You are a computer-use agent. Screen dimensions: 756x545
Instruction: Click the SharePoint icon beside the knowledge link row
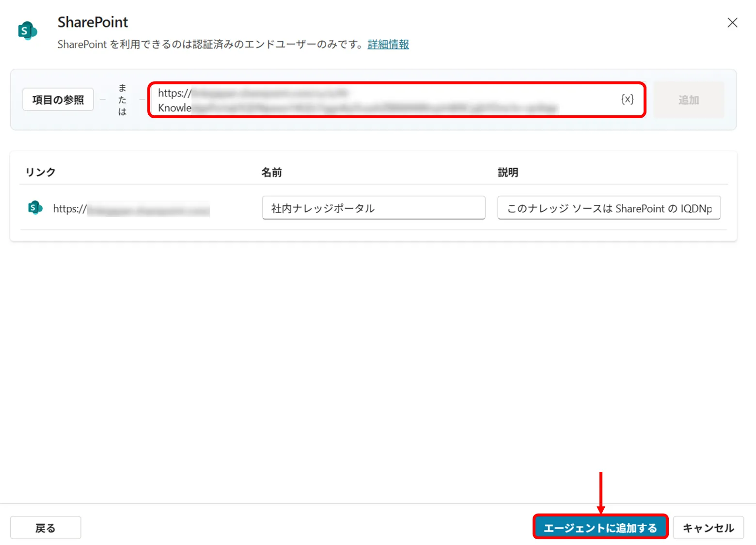tap(34, 207)
